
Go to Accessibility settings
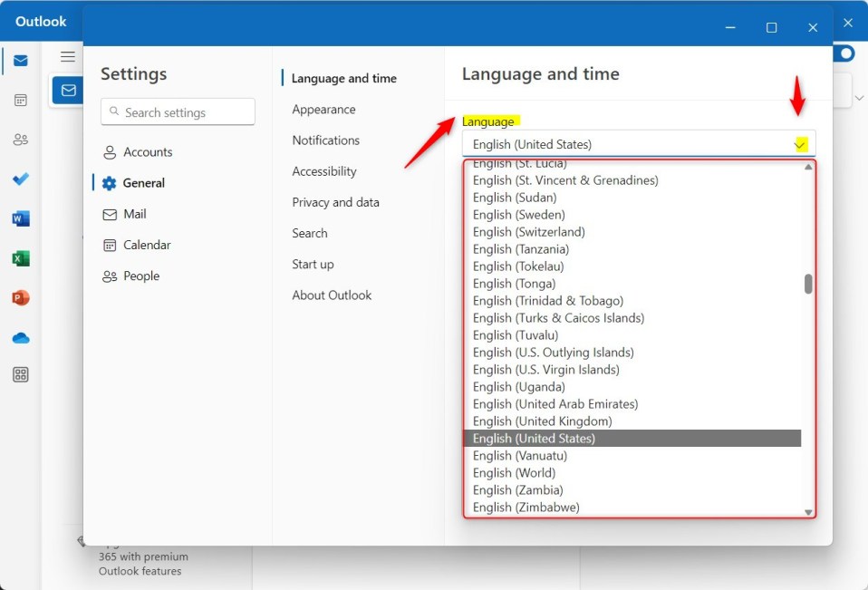click(324, 171)
